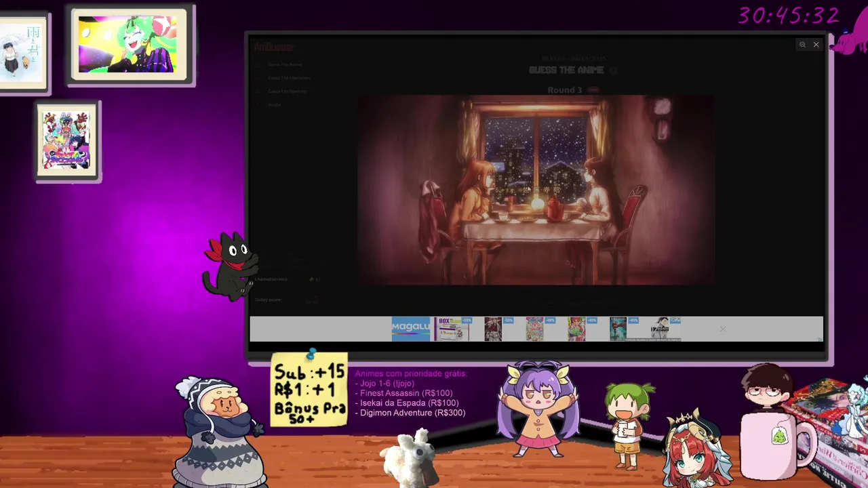Image resolution: width=868 pixels, height=488 pixels.
Task: Open Guess The Characters in sidebar
Action: coord(289,78)
